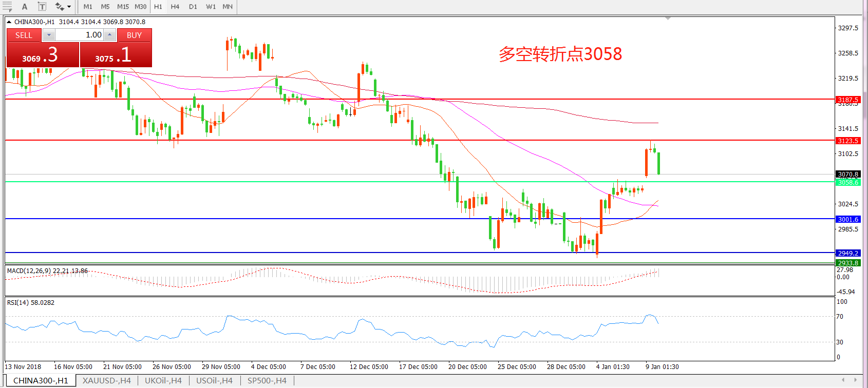Open the USOil-,H4 chart tab
Viewport: 868px width, 388px height.
click(214, 381)
